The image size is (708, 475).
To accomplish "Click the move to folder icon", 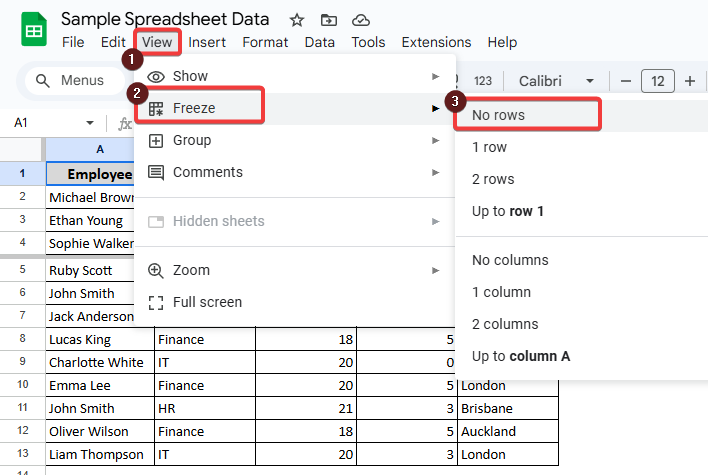I will coord(329,20).
